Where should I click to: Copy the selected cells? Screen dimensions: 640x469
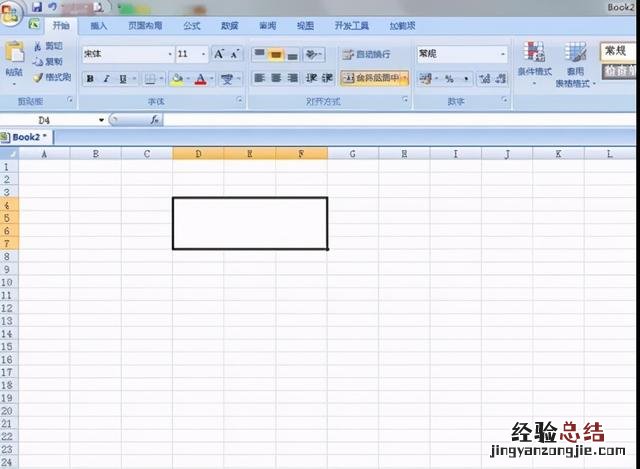(x=48, y=62)
